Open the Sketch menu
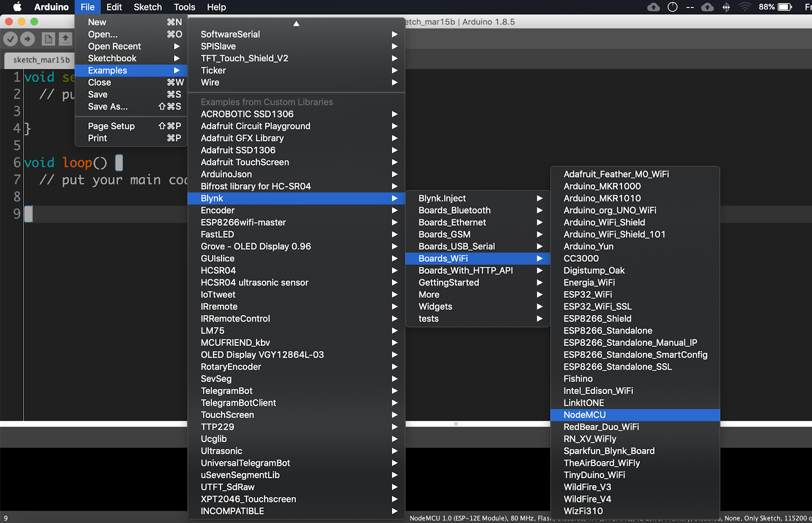Viewport: 812px width, 523px height. 148,7
